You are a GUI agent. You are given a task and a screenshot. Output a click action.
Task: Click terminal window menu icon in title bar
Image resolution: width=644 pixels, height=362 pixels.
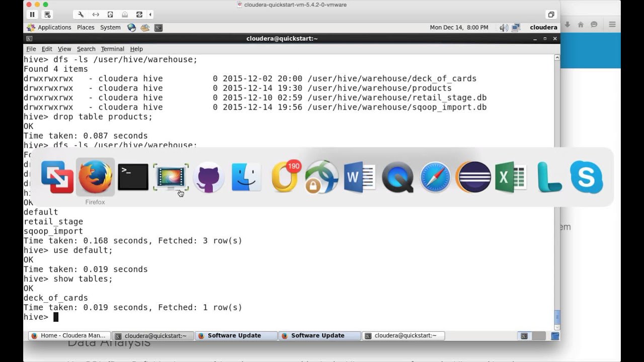tap(29, 39)
